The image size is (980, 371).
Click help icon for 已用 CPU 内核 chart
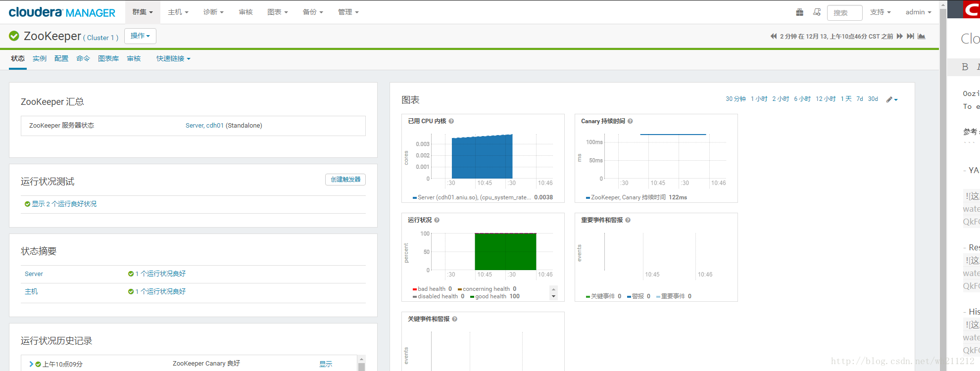451,121
